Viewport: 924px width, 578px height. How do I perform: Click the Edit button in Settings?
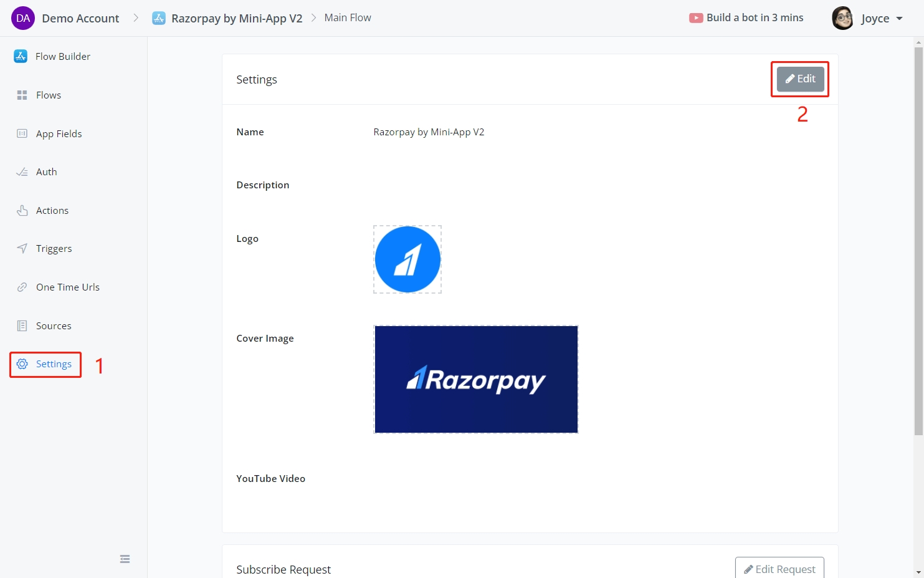point(800,79)
